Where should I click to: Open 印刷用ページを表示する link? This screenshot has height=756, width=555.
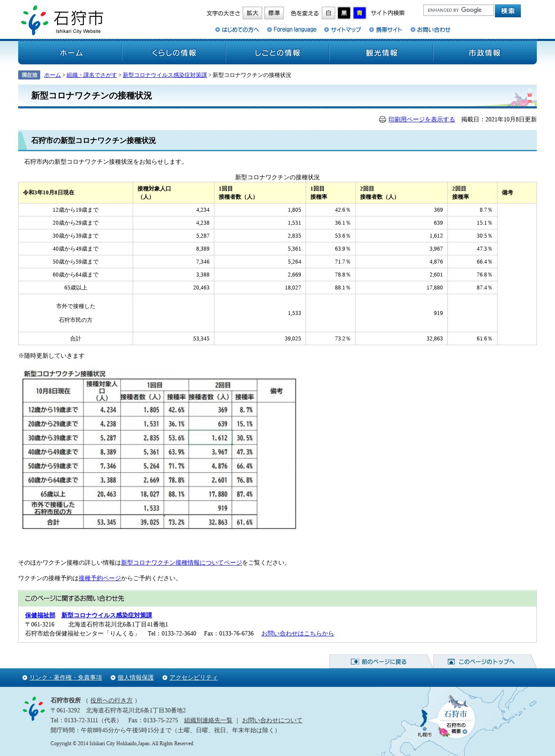coord(421,120)
